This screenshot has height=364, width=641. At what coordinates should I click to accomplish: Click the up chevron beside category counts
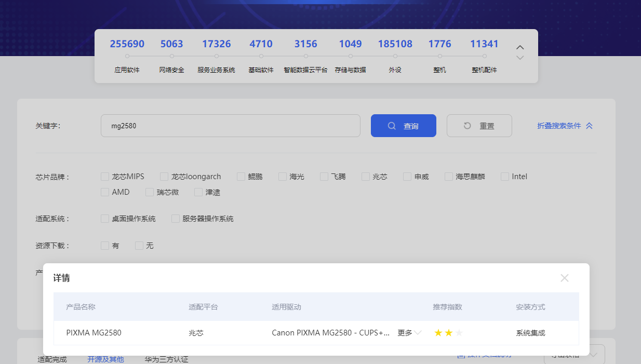pos(520,47)
